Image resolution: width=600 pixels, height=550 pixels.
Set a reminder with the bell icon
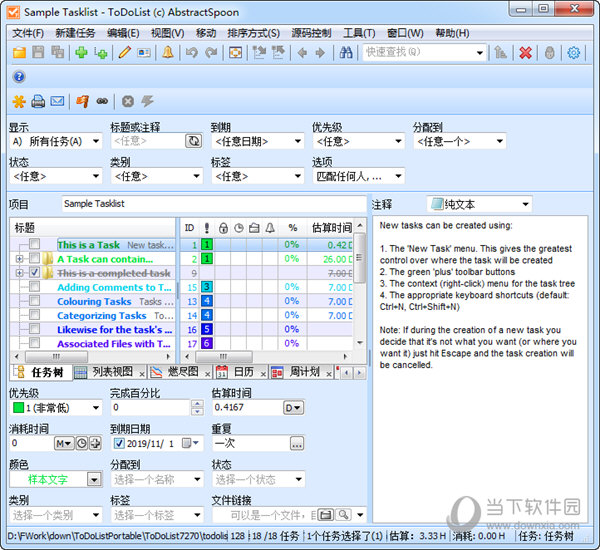coord(168,52)
